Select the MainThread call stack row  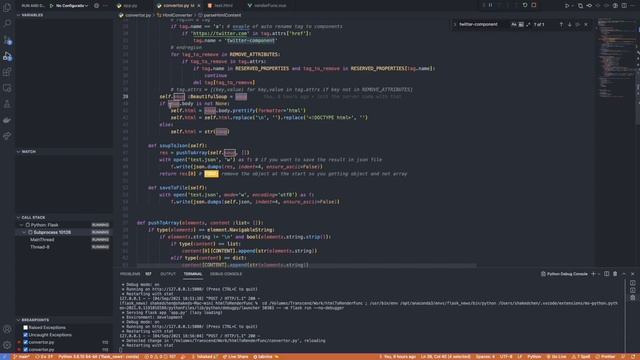point(64,240)
